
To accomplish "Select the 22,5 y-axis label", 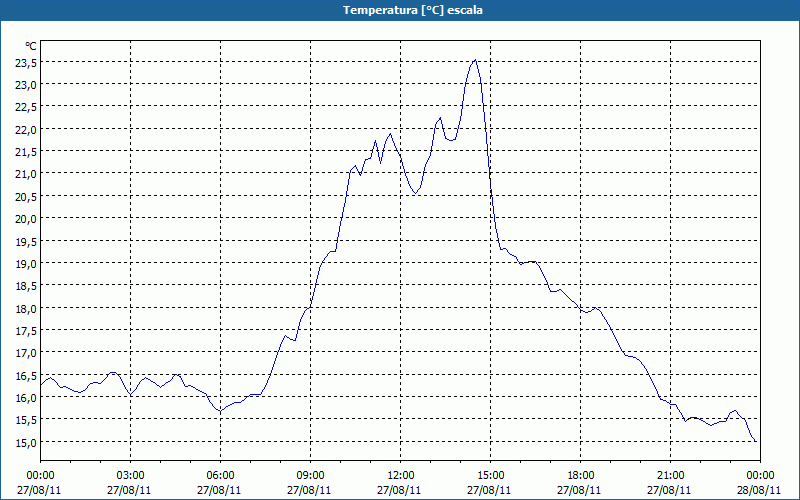I will [x=25, y=107].
